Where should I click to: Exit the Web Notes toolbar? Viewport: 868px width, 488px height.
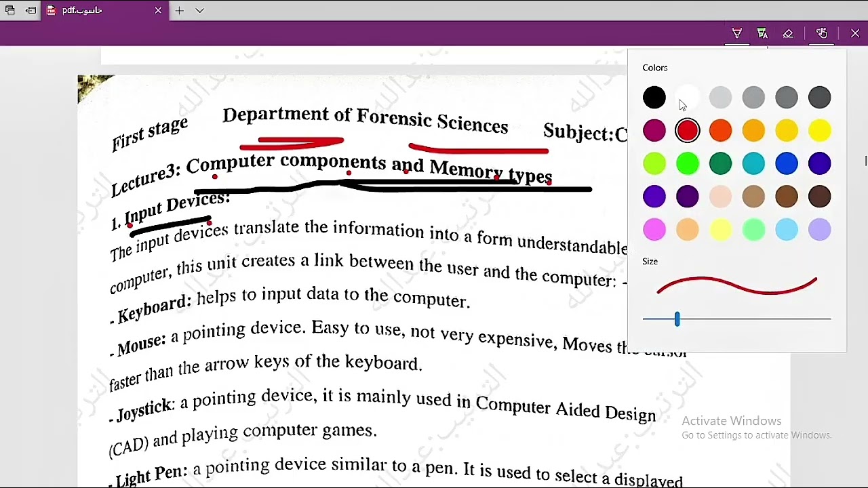coord(855,33)
